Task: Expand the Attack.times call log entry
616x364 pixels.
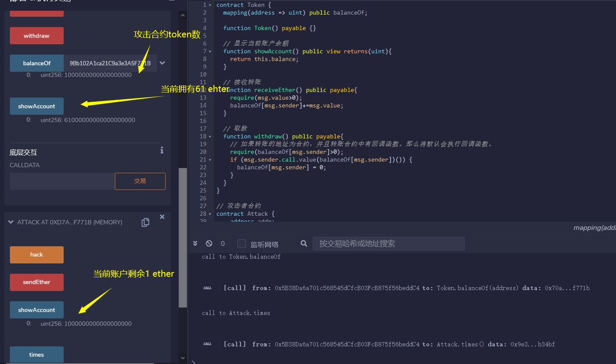Action: coord(379,344)
